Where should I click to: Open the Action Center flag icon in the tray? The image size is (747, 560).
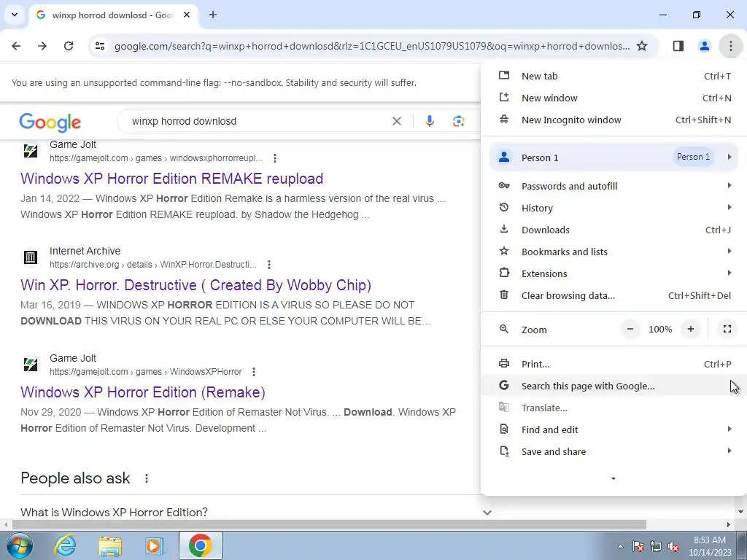pyautogui.click(x=638, y=547)
